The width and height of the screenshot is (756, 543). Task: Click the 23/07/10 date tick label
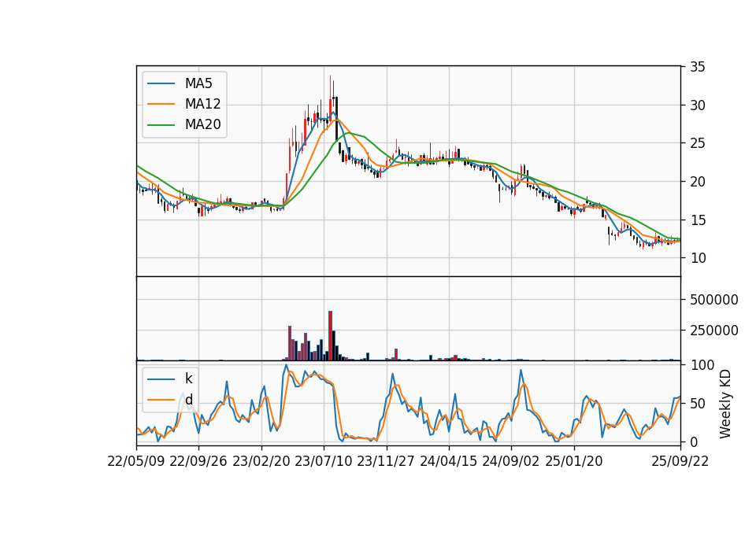[x=324, y=461]
